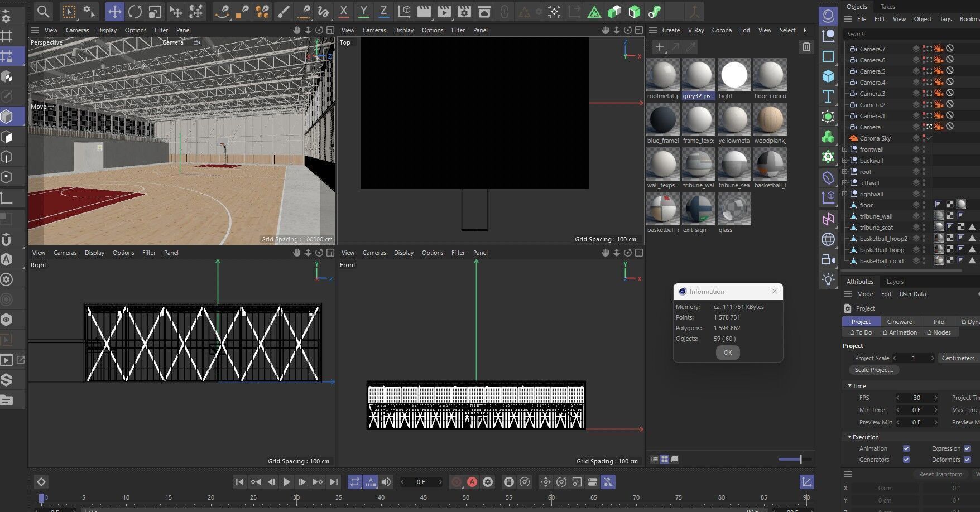Viewport: 980px width, 512px height.
Task: Expand the roof tree item
Action: [x=845, y=172]
